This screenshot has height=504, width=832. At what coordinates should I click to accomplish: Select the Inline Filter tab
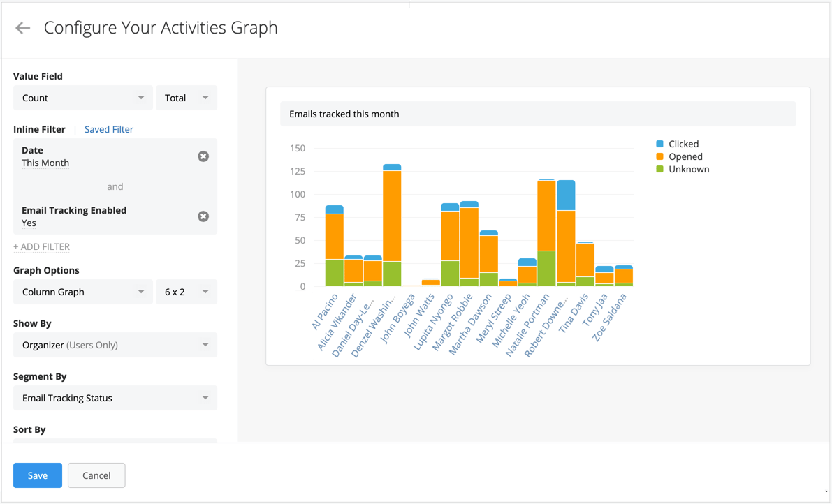click(38, 129)
